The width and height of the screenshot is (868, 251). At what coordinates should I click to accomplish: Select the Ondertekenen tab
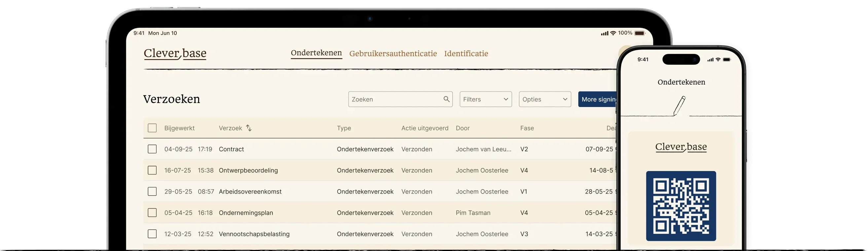tap(316, 53)
